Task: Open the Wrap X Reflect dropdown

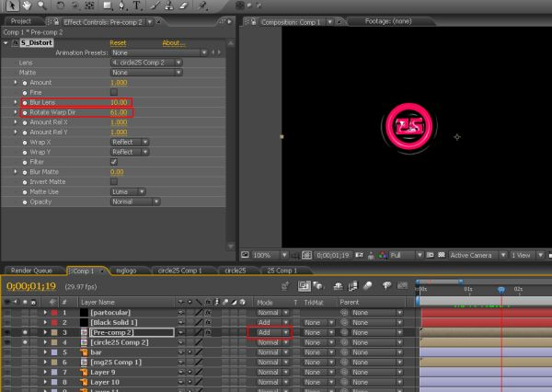Action: click(x=130, y=142)
